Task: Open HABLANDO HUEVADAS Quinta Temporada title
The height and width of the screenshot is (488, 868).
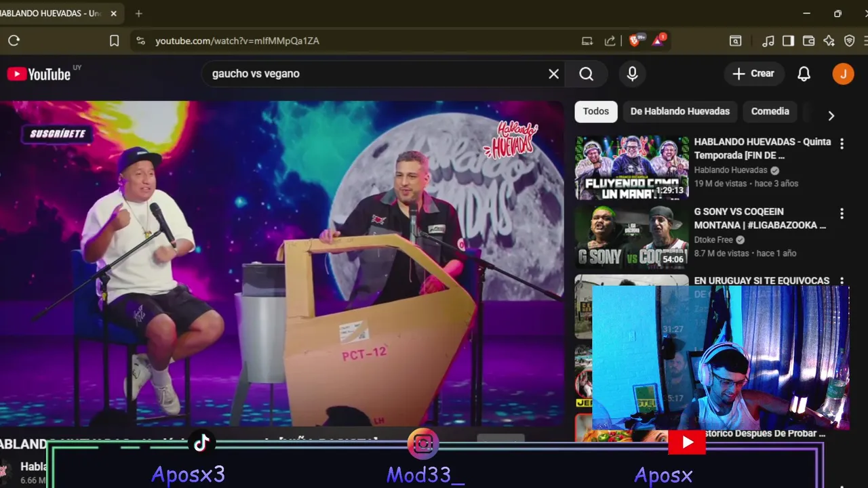Action: coord(762,148)
